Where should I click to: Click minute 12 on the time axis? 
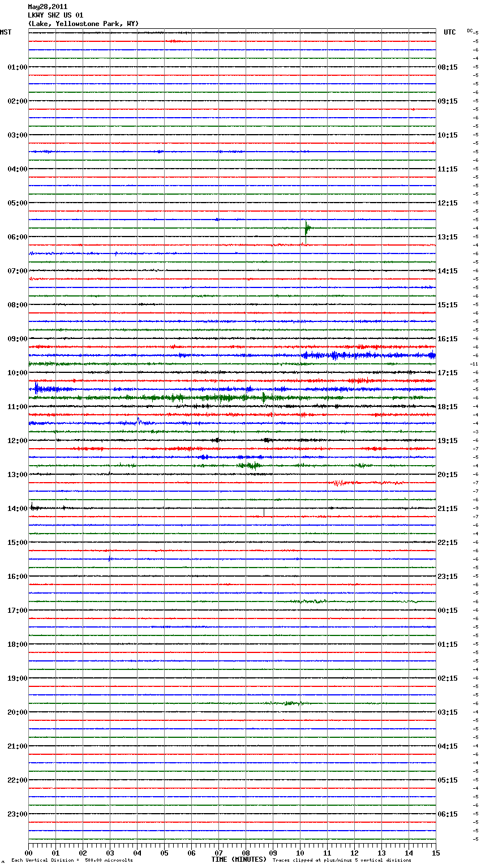354,853
